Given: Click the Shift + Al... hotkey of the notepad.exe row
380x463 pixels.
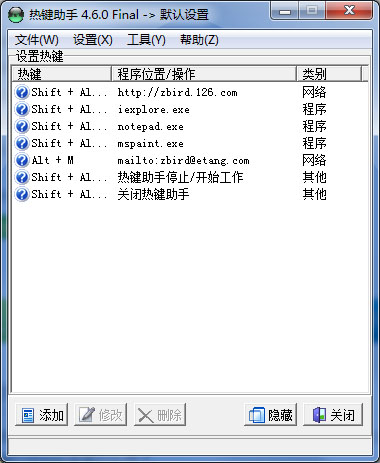Looking at the screenshot, I should point(69,126).
